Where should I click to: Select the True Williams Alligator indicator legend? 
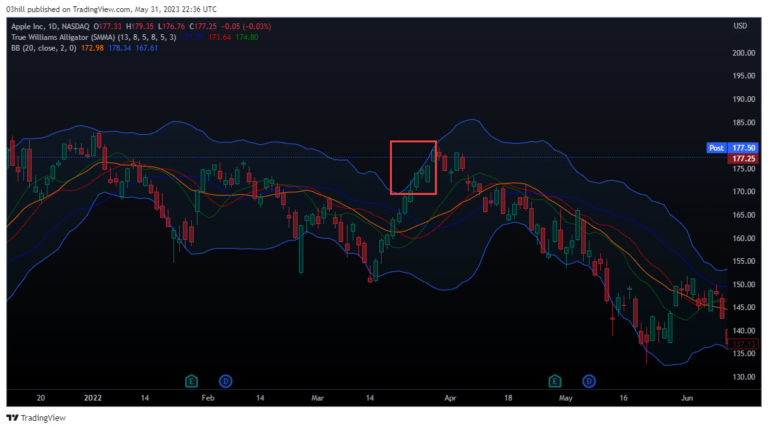click(x=94, y=37)
